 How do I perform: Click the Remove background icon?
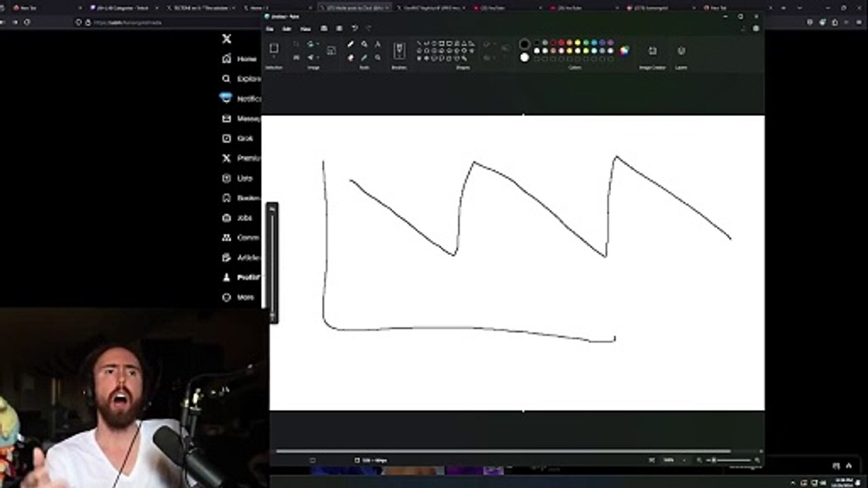[x=331, y=50]
